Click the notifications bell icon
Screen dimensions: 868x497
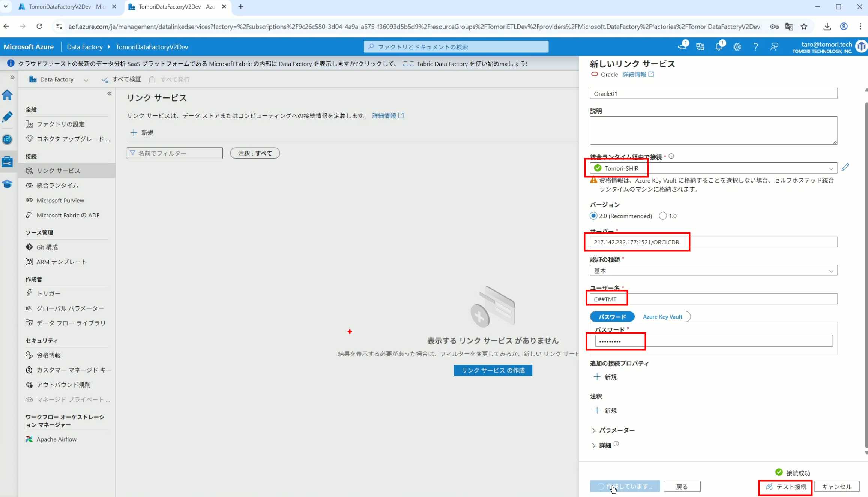pyautogui.click(x=718, y=47)
